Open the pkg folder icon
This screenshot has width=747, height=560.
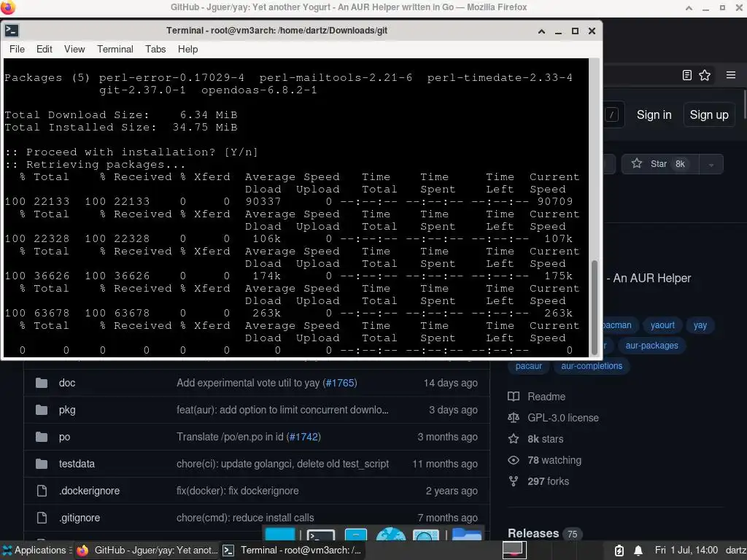point(42,410)
